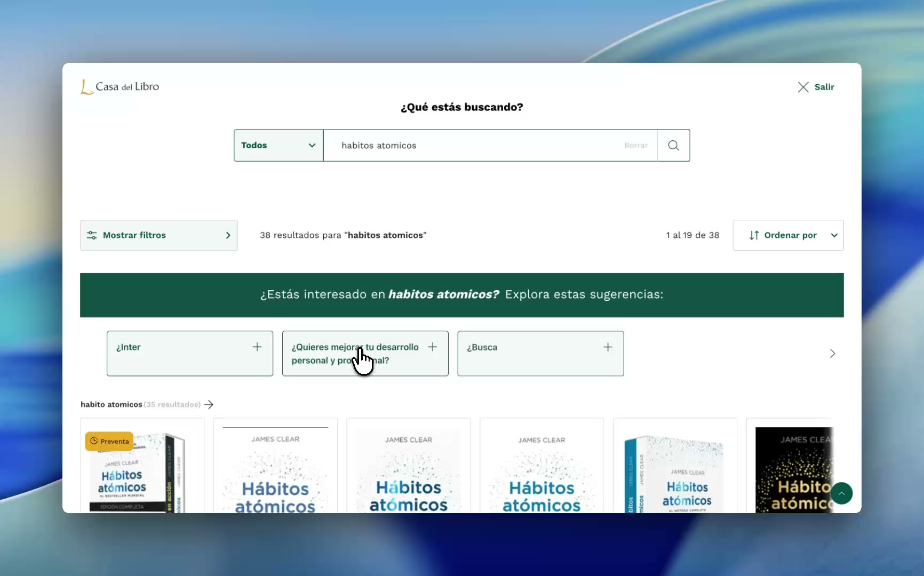Image resolution: width=924 pixels, height=576 pixels.
Task: Click the '1 al 19 de 38' text
Action: pyautogui.click(x=692, y=235)
